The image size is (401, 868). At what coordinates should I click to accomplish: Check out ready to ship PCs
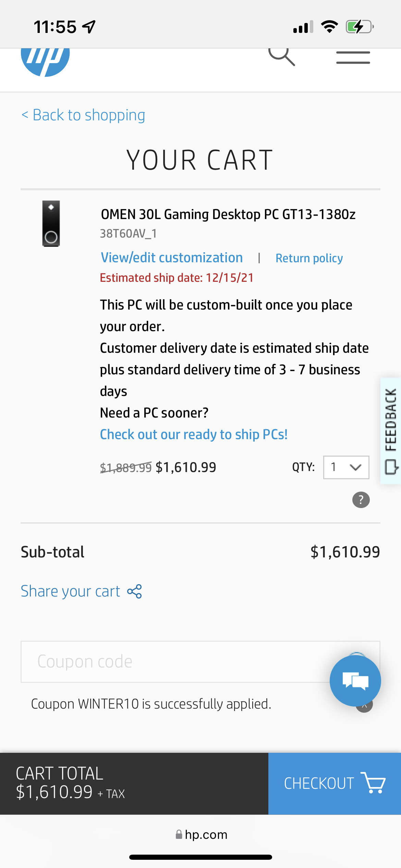194,435
